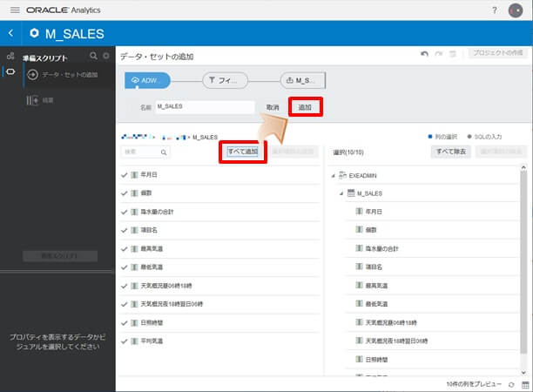Click the EXEADMIN schema icon
The height and width of the screenshot is (392, 533).
coord(342,175)
